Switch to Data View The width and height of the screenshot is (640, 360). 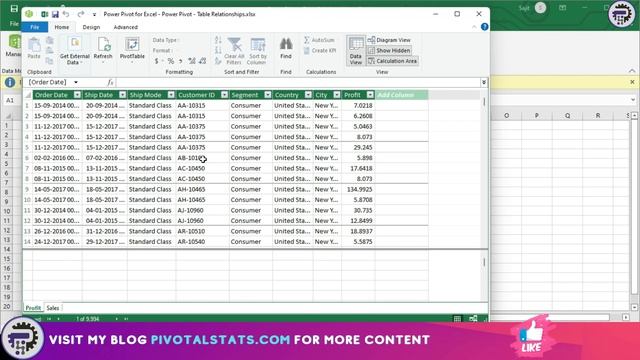tap(356, 50)
